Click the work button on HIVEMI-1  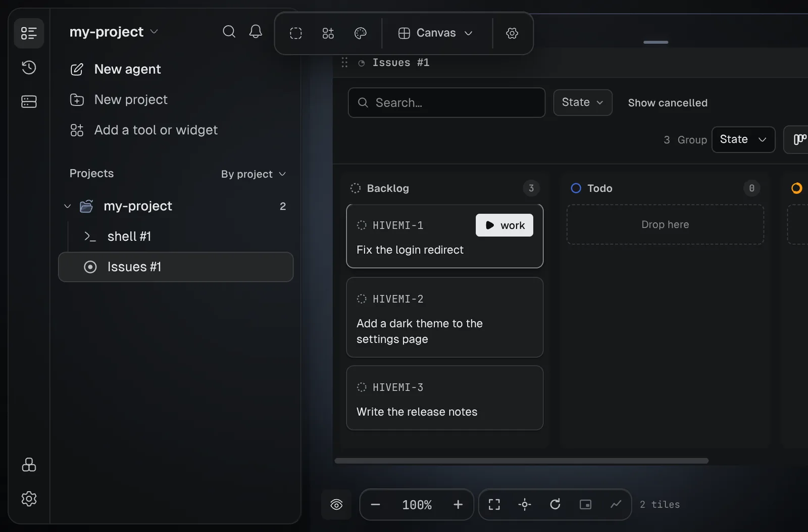(x=504, y=226)
